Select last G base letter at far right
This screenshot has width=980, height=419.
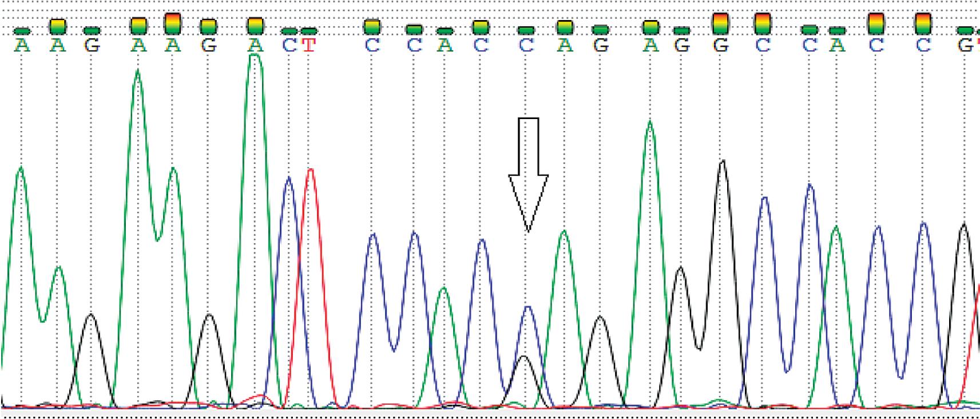click(x=965, y=46)
